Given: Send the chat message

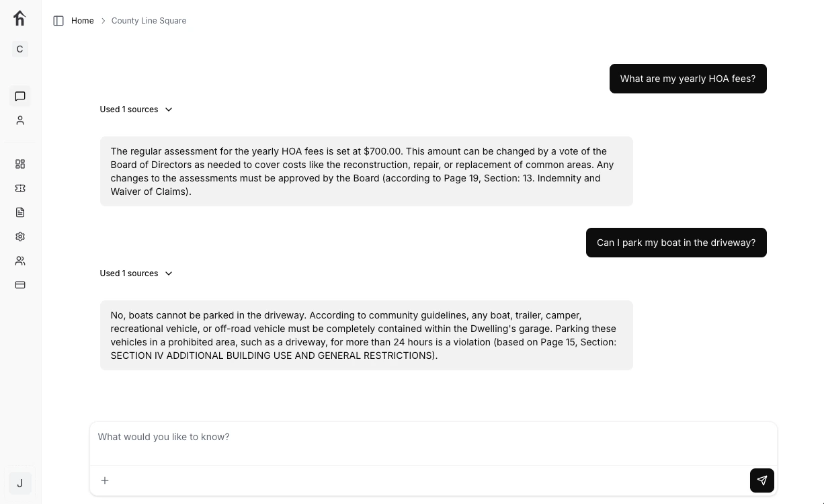Looking at the screenshot, I should (761, 480).
